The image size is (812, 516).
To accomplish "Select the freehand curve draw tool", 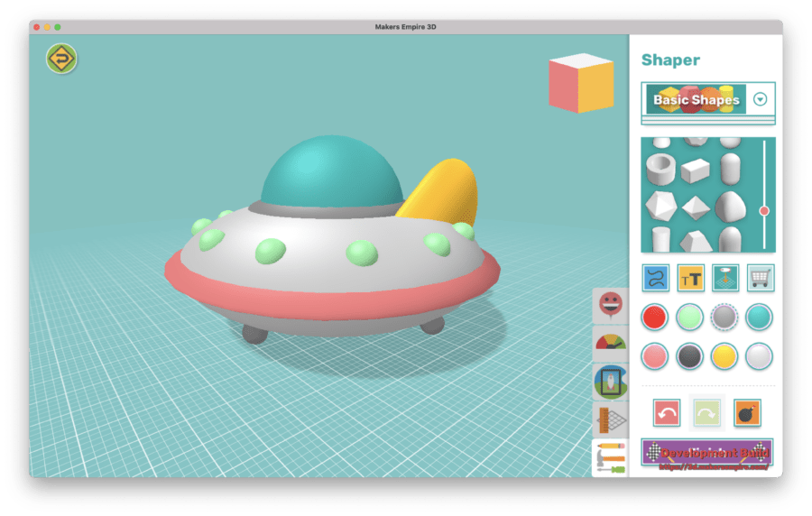I will 656,278.
